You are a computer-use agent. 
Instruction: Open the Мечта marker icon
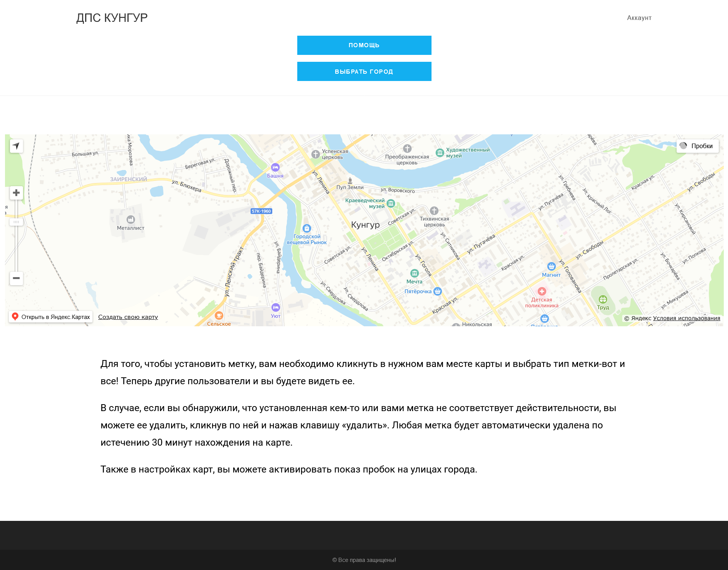[415, 273]
